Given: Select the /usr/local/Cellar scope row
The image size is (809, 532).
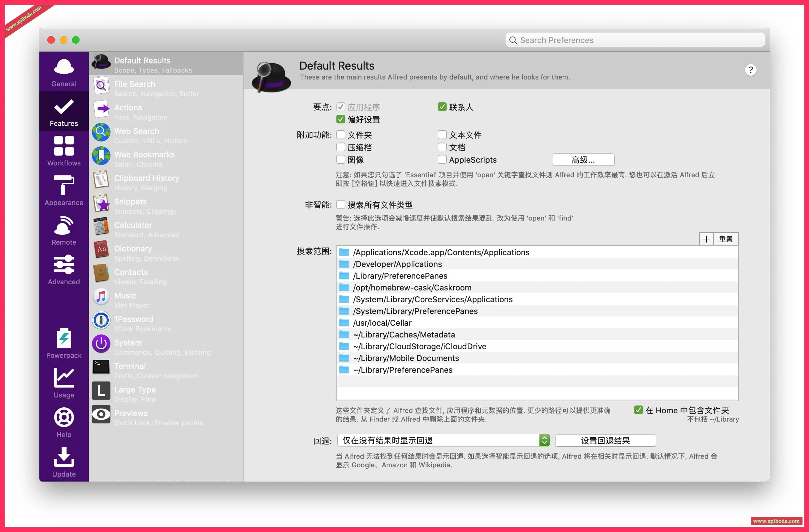Looking at the screenshot, I should 537,323.
